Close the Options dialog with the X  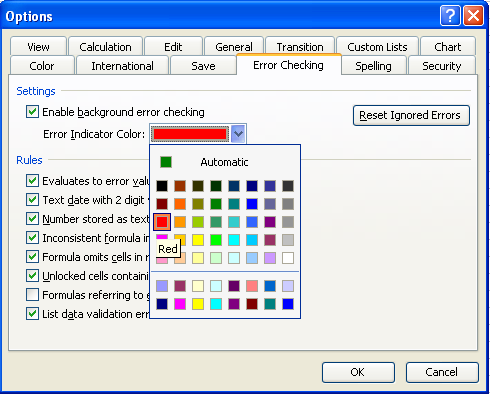[x=473, y=16]
